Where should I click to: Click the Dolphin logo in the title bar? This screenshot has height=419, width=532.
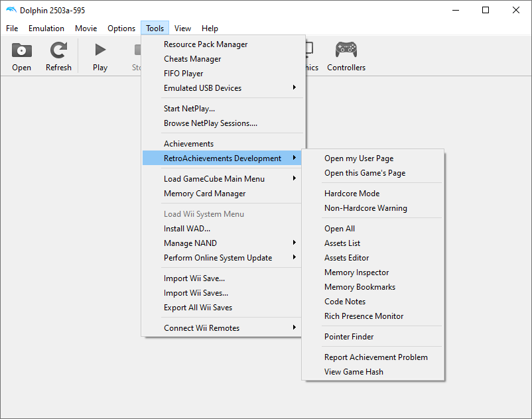pyautogui.click(x=11, y=10)
